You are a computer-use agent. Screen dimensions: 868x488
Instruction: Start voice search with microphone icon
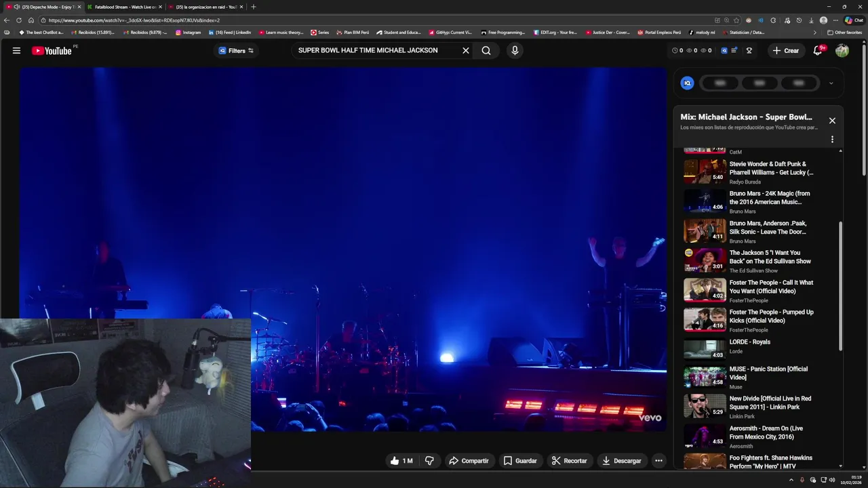(x=515, y=50)
